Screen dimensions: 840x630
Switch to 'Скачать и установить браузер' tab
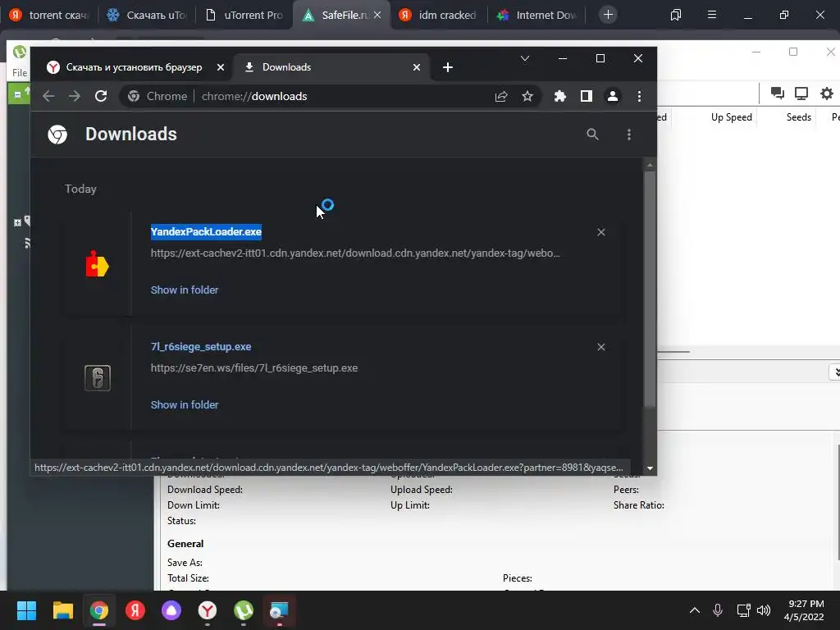134,67
